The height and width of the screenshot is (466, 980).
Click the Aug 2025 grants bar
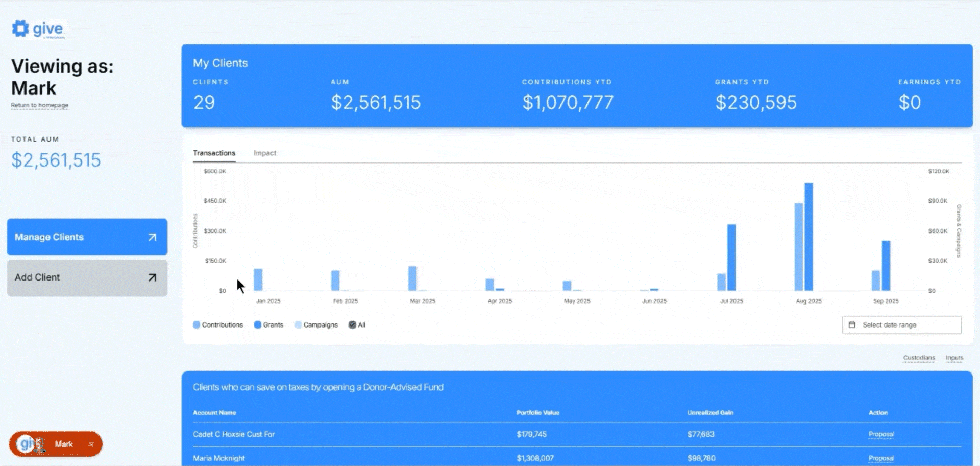(808, 237)
